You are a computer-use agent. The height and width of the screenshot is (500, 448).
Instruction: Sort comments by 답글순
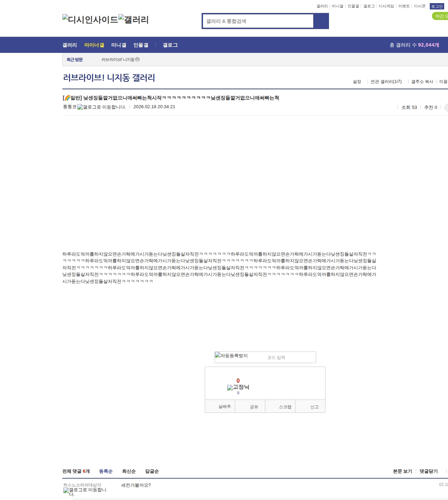[152, 471]
